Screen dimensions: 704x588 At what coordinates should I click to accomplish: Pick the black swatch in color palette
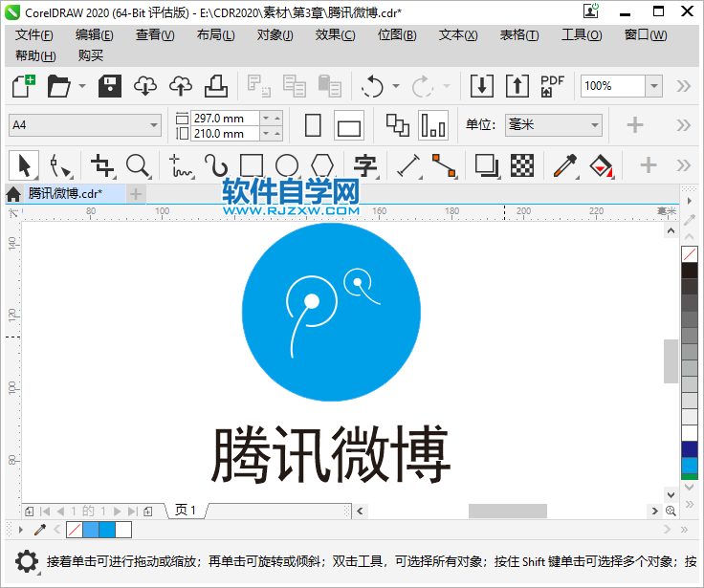coord(690,271)
